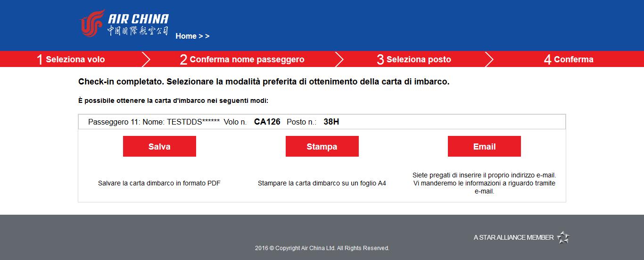This screenshot has height=260, width=644.
Task: Click the Salva button
Action: (159, 146)
